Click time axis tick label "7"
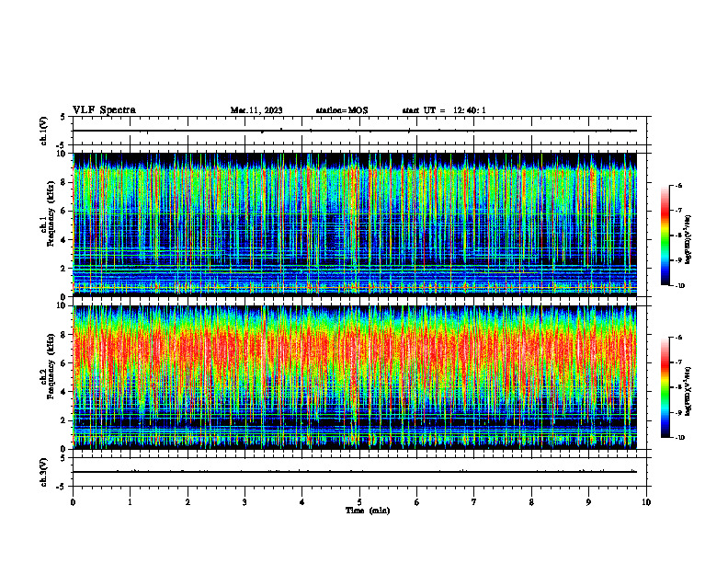This screenshot has height=563, width=728. click(473, 502)
